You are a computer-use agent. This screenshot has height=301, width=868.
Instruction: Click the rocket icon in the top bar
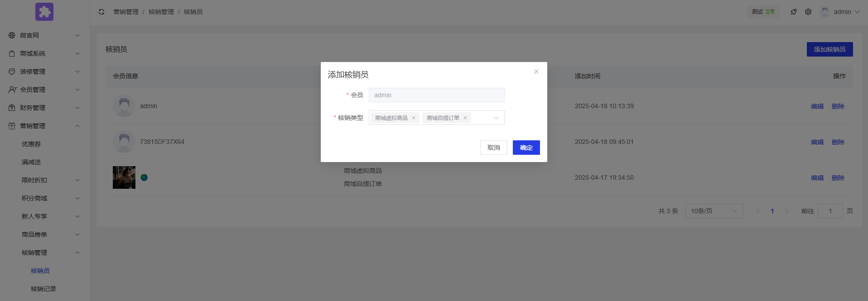(x=794, y=12)
